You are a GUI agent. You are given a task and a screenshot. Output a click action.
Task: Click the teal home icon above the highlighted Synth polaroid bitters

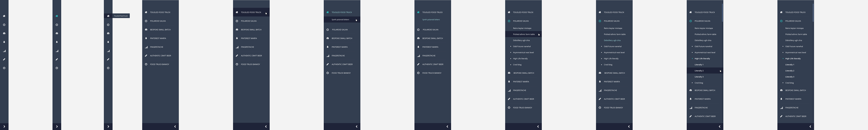328,12
